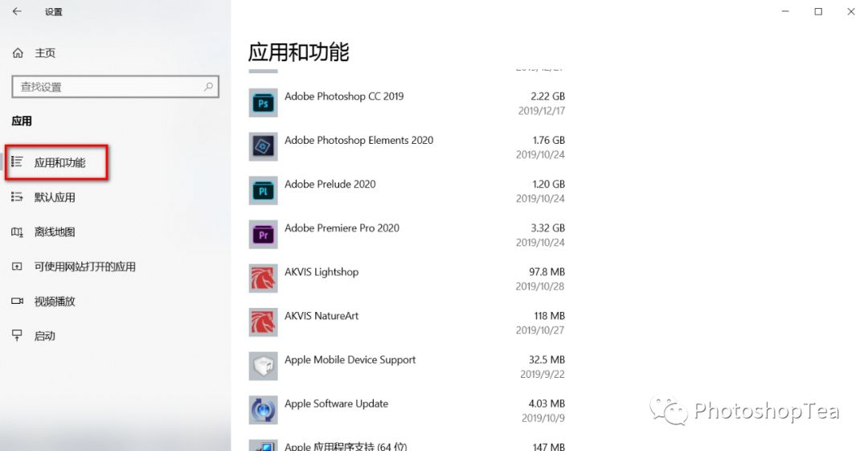Open 离线地图 settings page
Image resolution: width=868 pixels, height=451 pixels.
(x=55, y=232)
